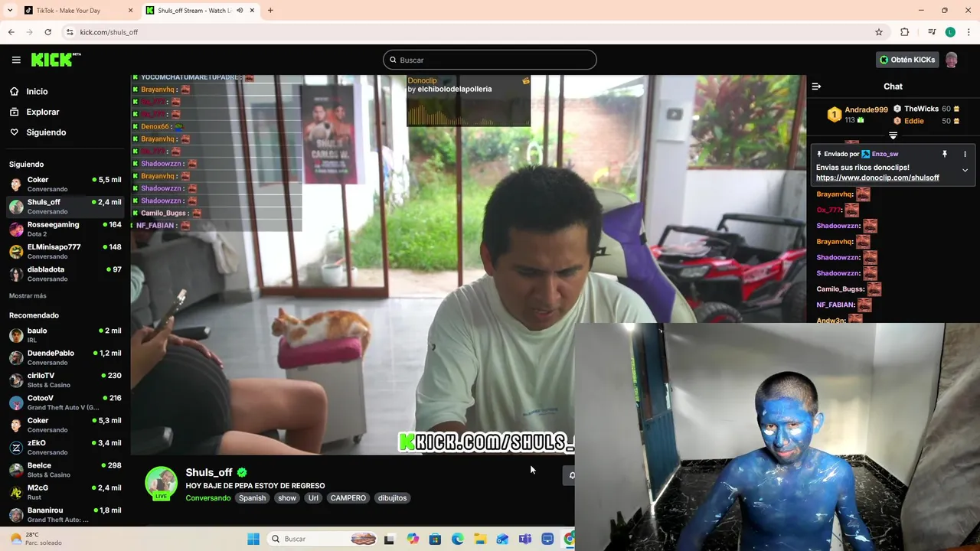Open the tab search dropdown arrow
The height and width of the screenshot is (551, 980).
(x=10, y=11)
